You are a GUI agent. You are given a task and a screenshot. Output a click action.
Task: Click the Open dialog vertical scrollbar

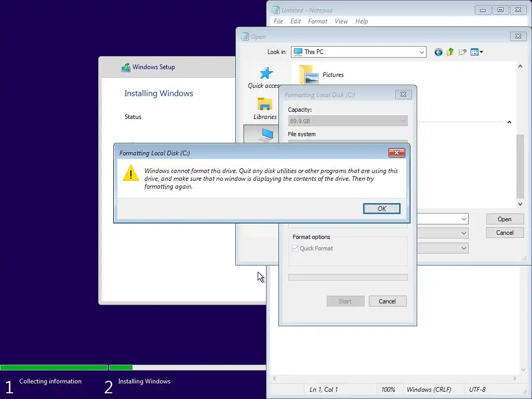tap(520, 166)
